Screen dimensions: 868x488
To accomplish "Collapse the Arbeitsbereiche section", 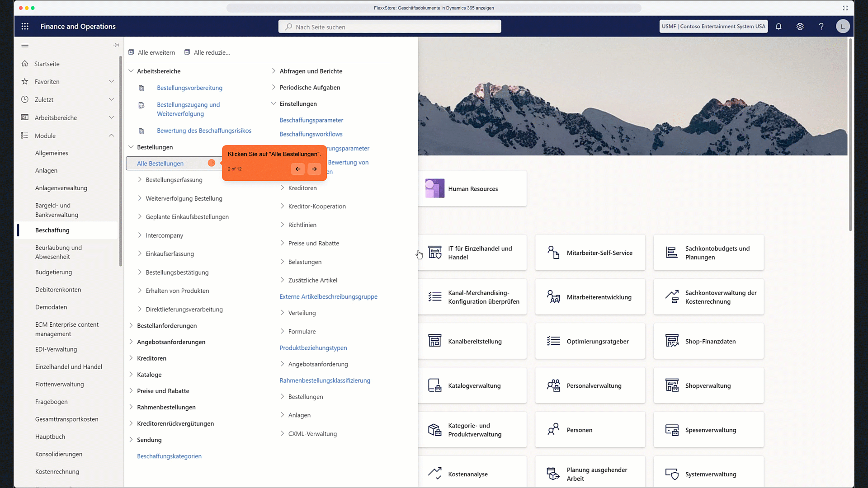I will pos(131,71).
